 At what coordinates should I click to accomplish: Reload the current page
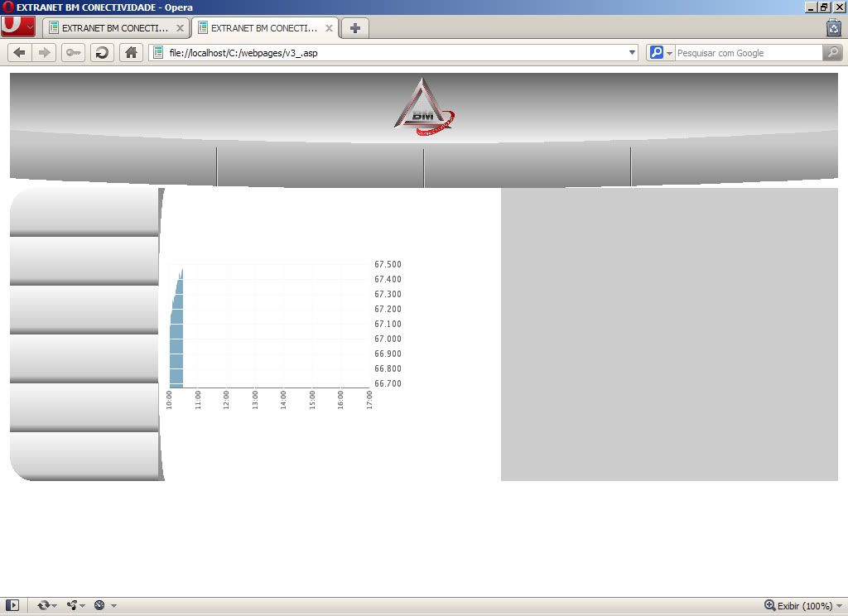pos(102,53)
